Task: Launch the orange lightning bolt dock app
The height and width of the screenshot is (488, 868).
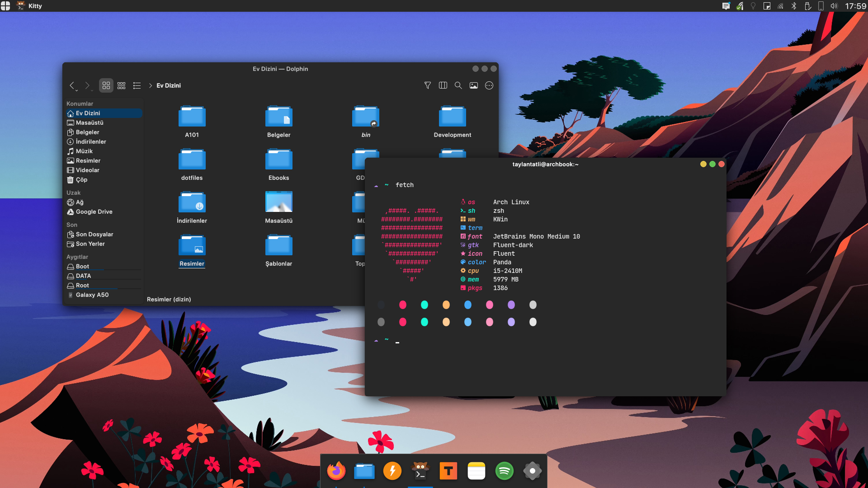Action: [x=392, y=471]
